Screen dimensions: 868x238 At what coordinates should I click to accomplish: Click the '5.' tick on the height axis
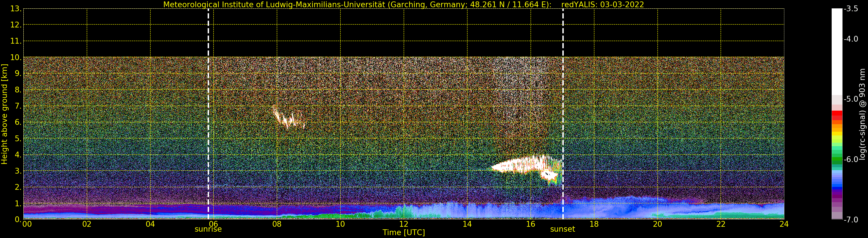pyautogui.click(x=18, y=138)
